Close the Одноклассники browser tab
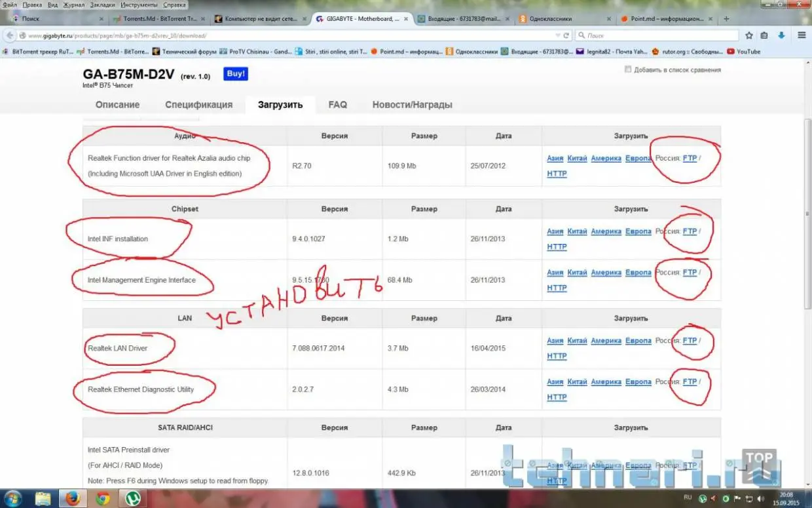Viewport: 812px width, 508px height. coord(610,19)
